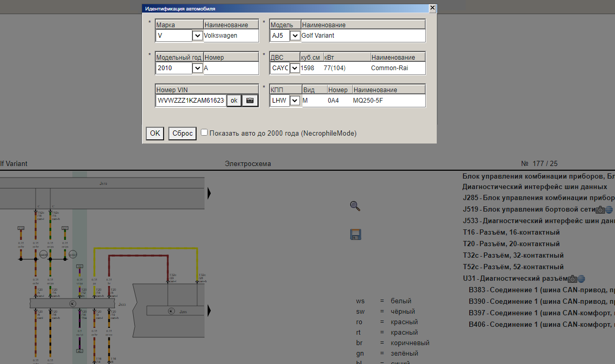Open the camera icon beside U31 entry
Viewport: 615px width, 364px height.
coord(573,279)
